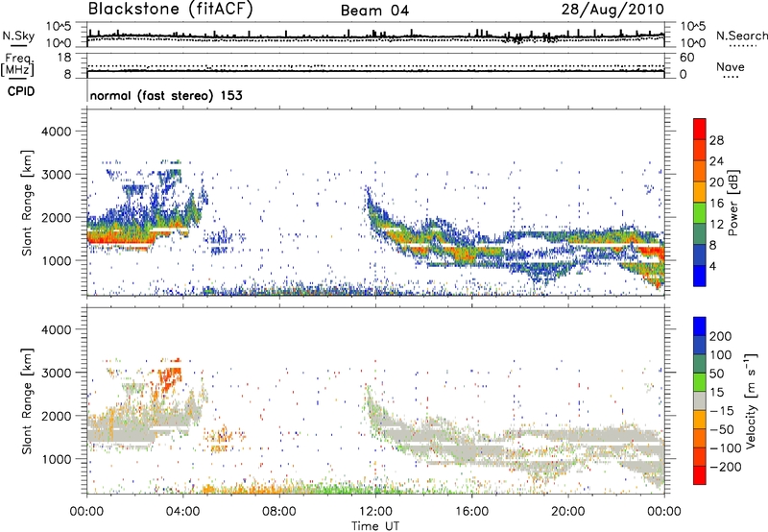Click the 'Velocity [m s-1]' colorbar label
The width and height of the screenshot is (768, 532).
click(751, 400)
